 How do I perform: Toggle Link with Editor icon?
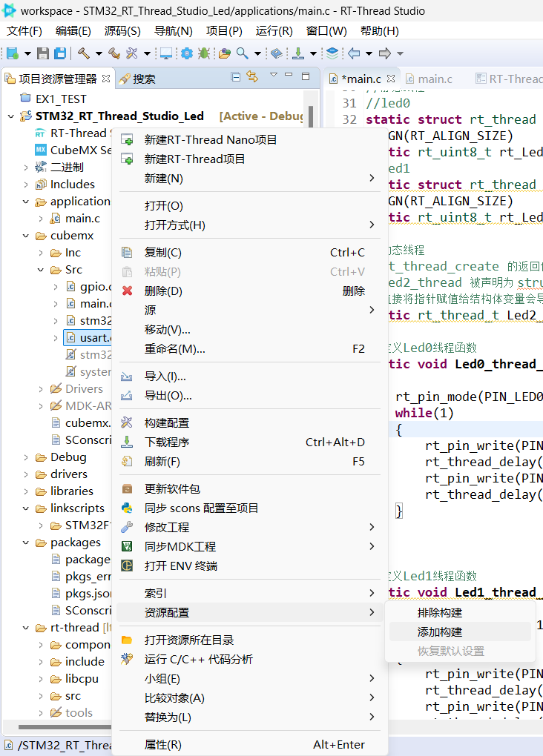pyautogui.click(x=252, y=76)
